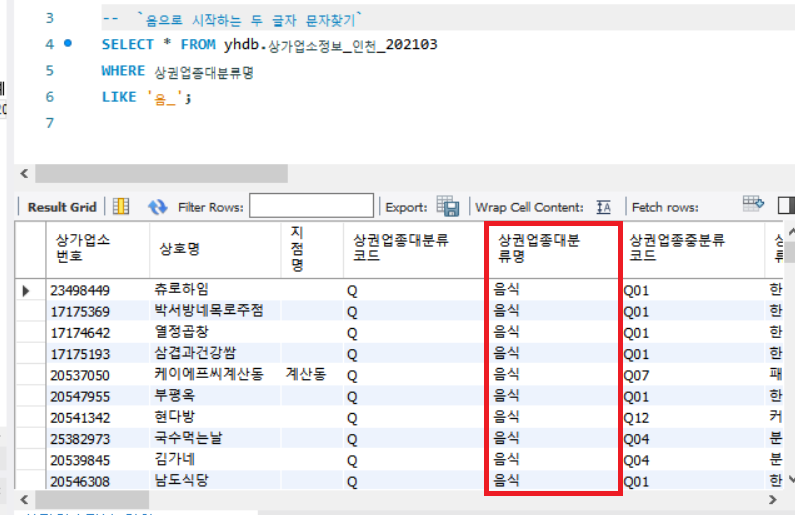Export recordset using the save grid icon
The image size is (795, 515).
[448, 206]
